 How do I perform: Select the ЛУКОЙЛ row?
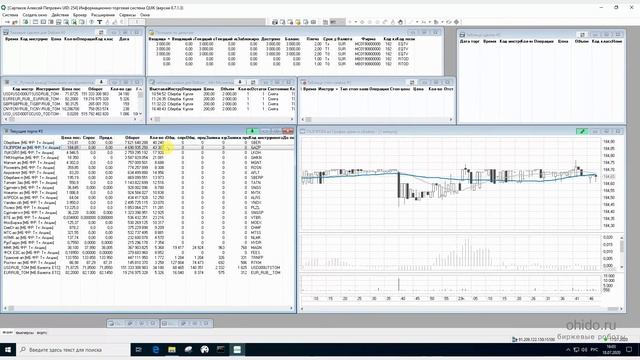148,152
